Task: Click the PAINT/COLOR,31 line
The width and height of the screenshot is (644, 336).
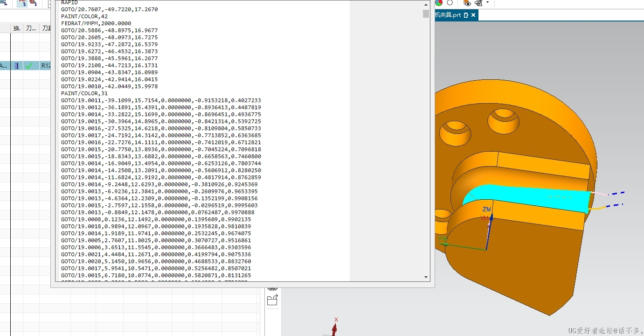Action: point(84,93)
